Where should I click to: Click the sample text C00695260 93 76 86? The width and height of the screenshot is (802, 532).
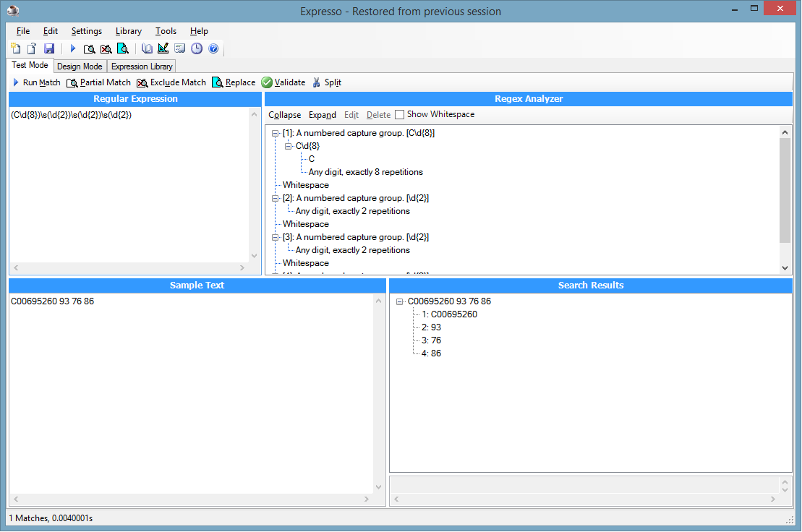pos(53,301)
